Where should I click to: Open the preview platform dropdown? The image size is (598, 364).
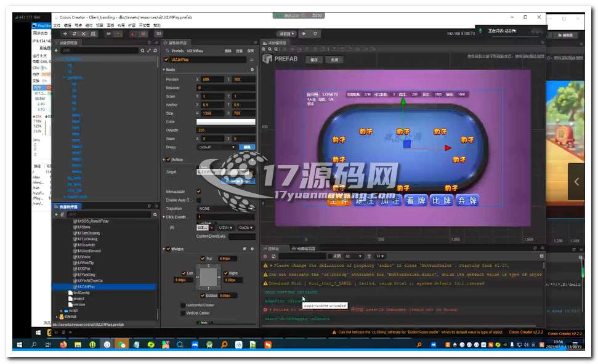coord(287,34)
